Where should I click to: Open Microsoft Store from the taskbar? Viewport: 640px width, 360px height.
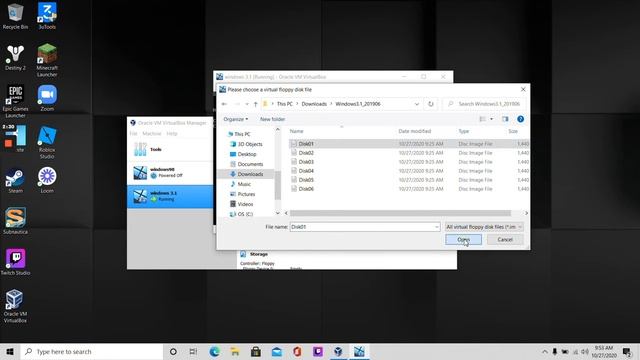256,351
